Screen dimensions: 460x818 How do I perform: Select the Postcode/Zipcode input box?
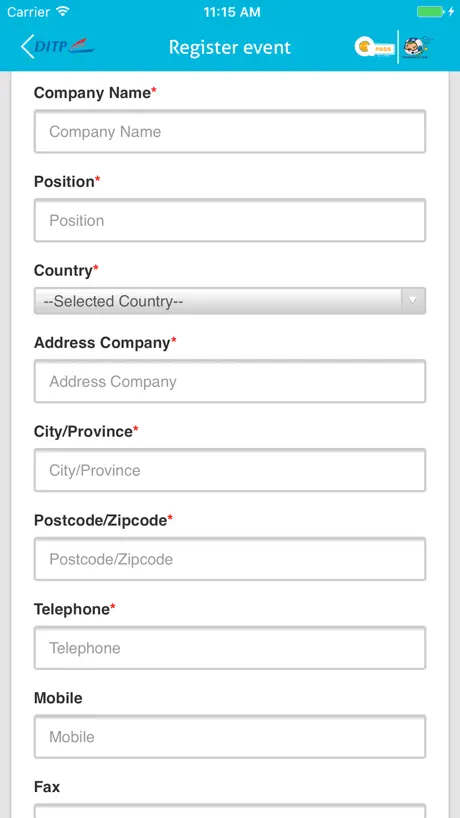click(x=230, y=559)
